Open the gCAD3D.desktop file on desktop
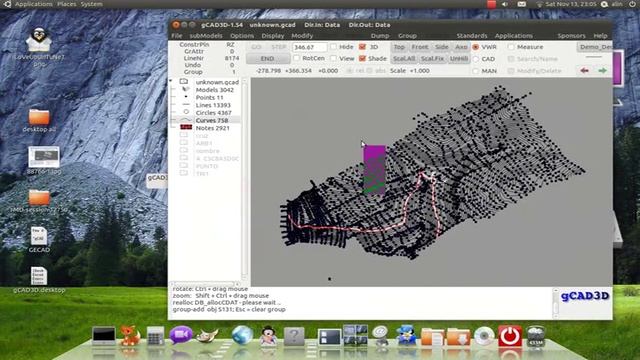 39,280
